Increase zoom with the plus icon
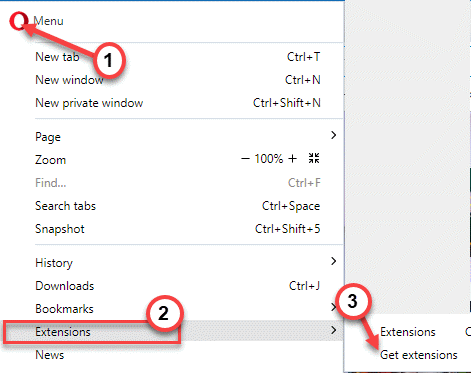The width and height of the screenshot is (471, 373). click(x=292, y=159)
